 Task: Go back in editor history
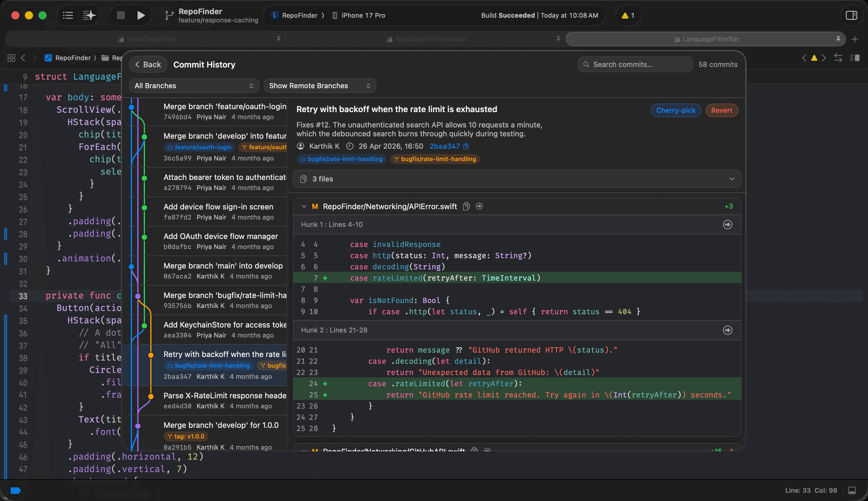pos(23,58)
